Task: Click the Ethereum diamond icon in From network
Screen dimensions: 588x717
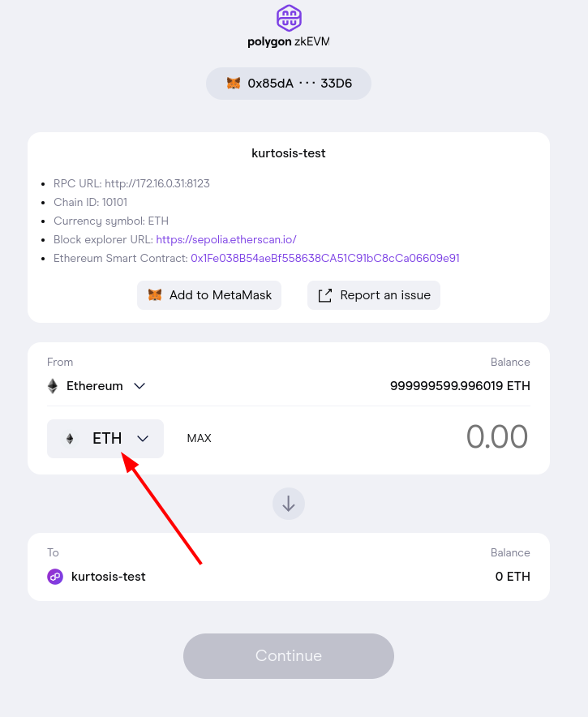Action: click(54, 386)
